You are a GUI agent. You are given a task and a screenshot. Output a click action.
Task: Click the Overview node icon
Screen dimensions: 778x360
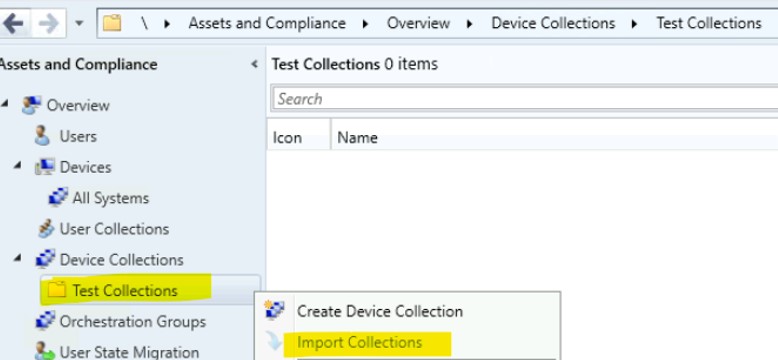(32, 105)
